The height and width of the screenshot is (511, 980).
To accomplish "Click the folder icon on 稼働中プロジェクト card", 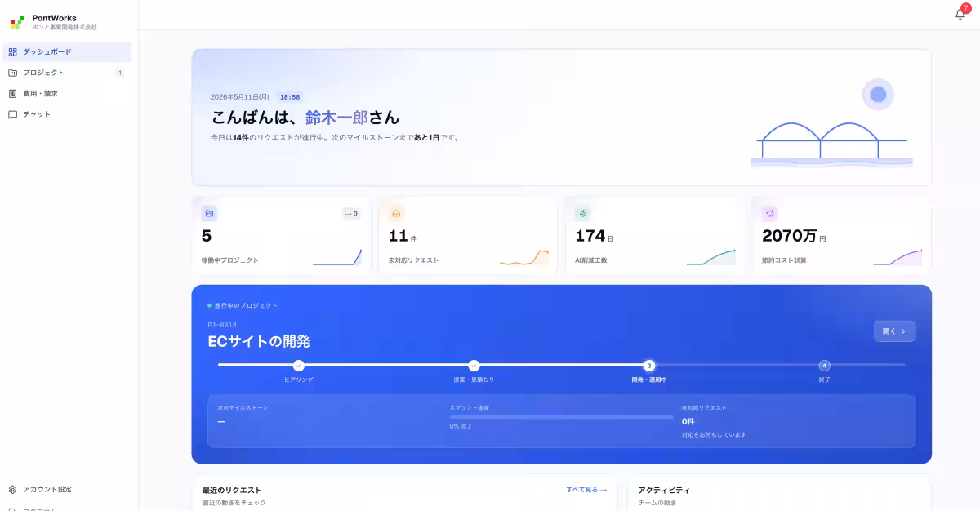I will pyautogui.click(x=209, y=213).
